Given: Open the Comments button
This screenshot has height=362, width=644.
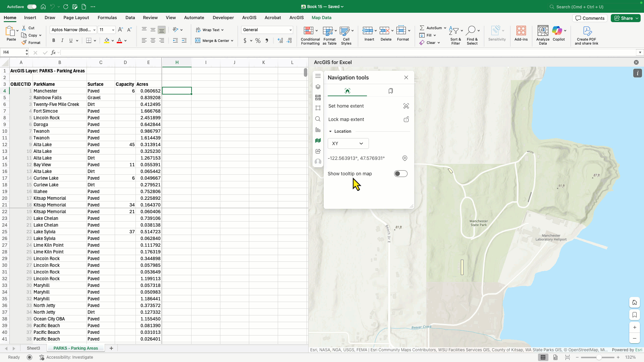Looking at the screenshot, I should tap(590, 18).
